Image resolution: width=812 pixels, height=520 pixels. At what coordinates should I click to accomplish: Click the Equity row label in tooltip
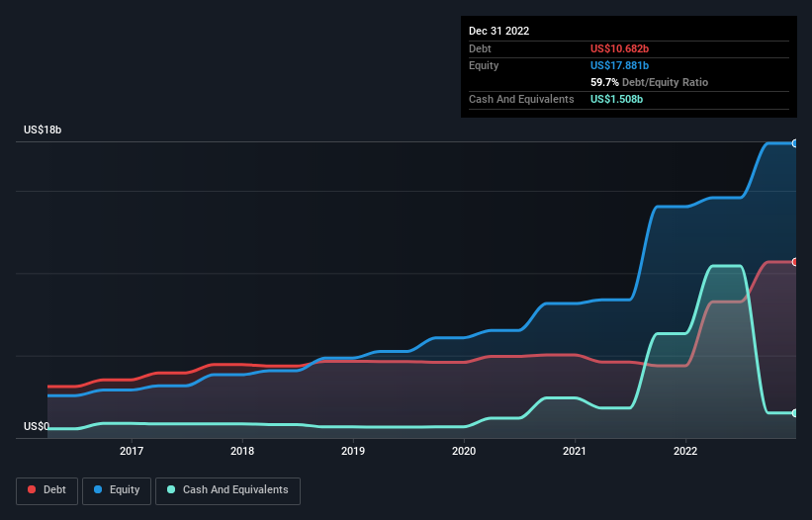point(484,65)
